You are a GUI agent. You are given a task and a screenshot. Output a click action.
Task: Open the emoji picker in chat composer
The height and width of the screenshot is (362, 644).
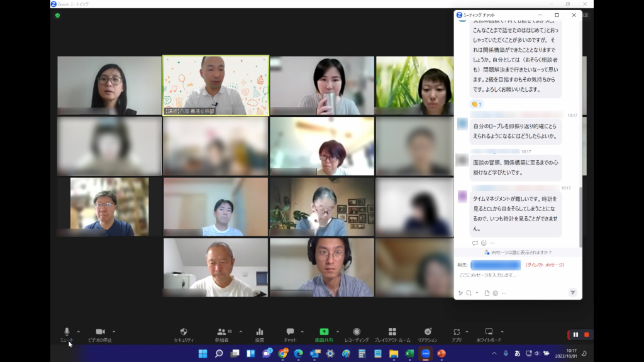(x=496, y=293)
